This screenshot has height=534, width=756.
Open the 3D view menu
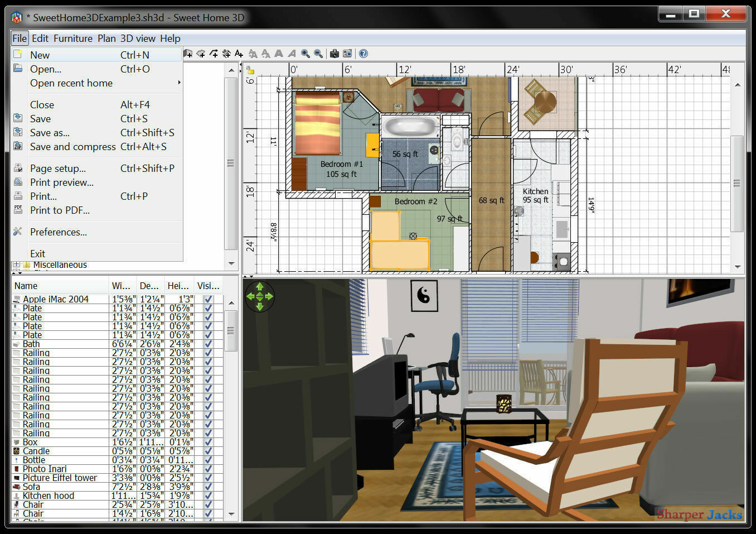coord(138,39)
